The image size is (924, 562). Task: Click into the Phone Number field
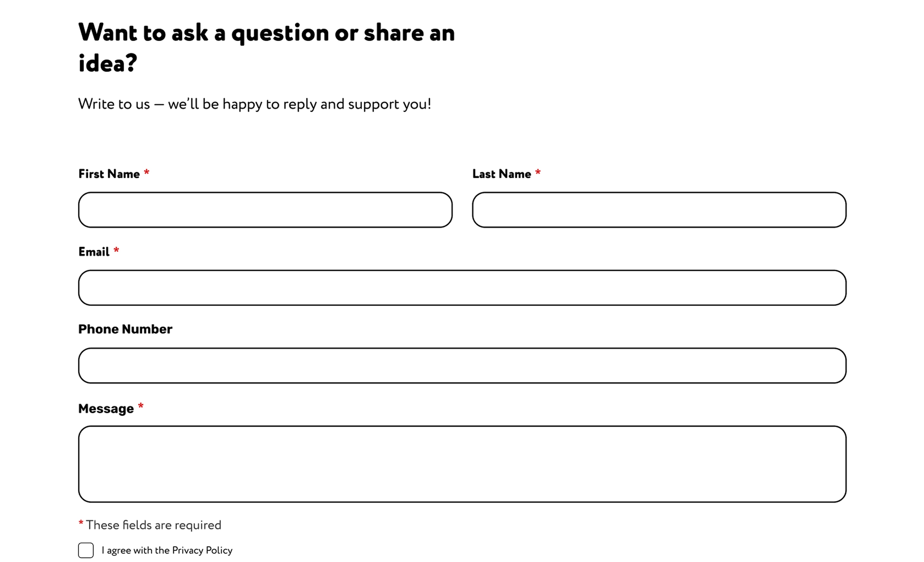coord(462,365)
